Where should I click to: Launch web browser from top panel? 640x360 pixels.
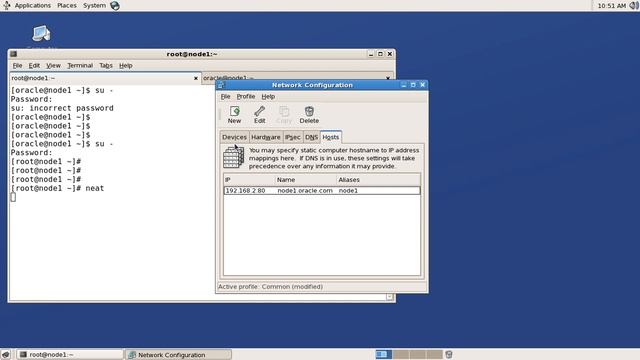[115, 6]
